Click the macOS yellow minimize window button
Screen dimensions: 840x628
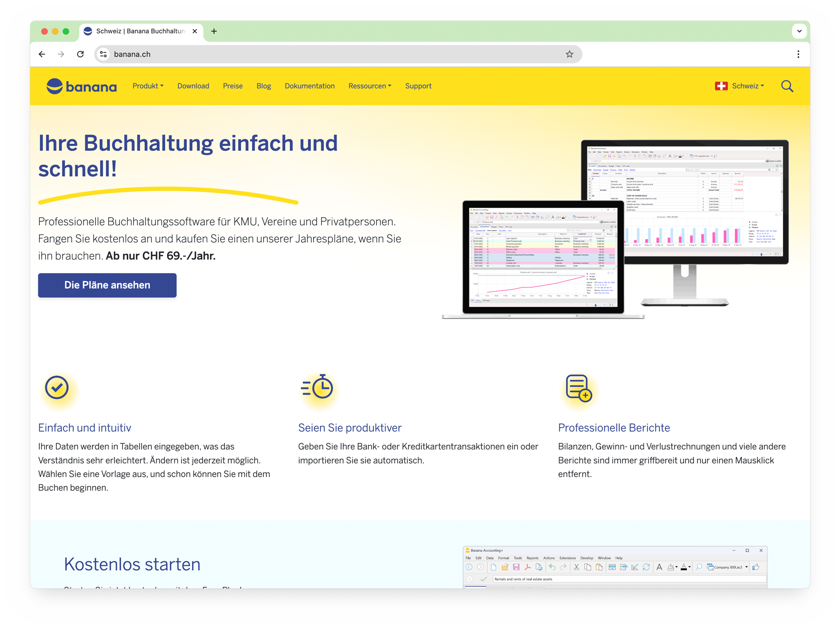click(55, 31)
